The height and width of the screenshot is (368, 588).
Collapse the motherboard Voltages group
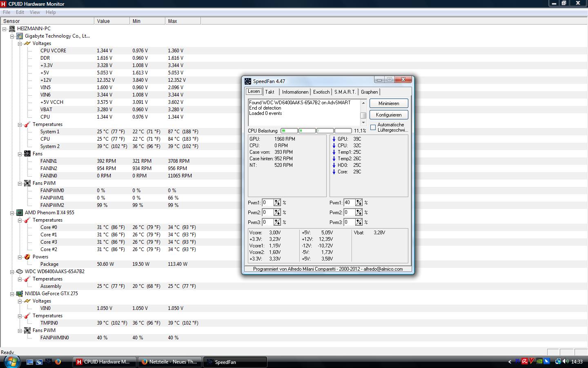point(20,43)
